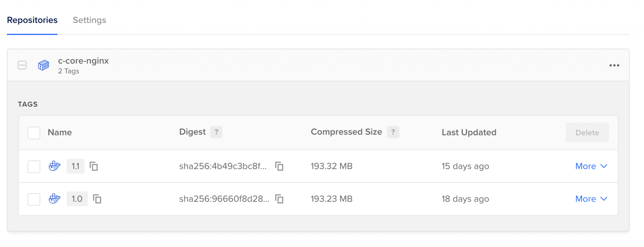Copy the digest for tag 1.0

coord(279,199)
